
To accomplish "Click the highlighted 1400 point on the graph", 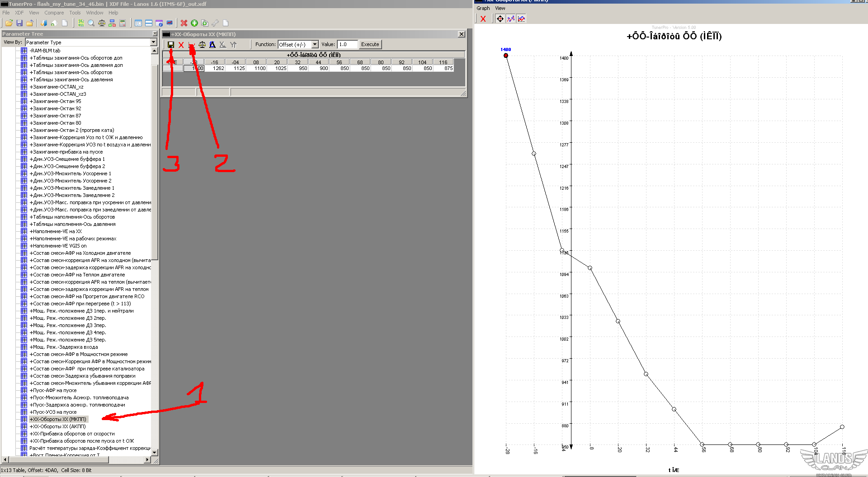I will click(506, 56).
